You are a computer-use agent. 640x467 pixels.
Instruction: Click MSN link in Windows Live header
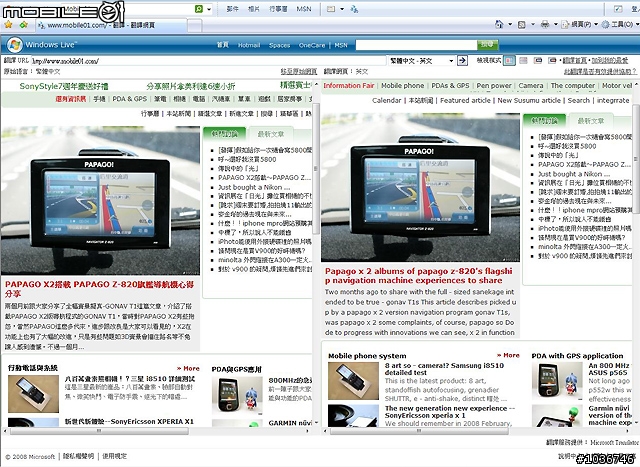point(341,45)
